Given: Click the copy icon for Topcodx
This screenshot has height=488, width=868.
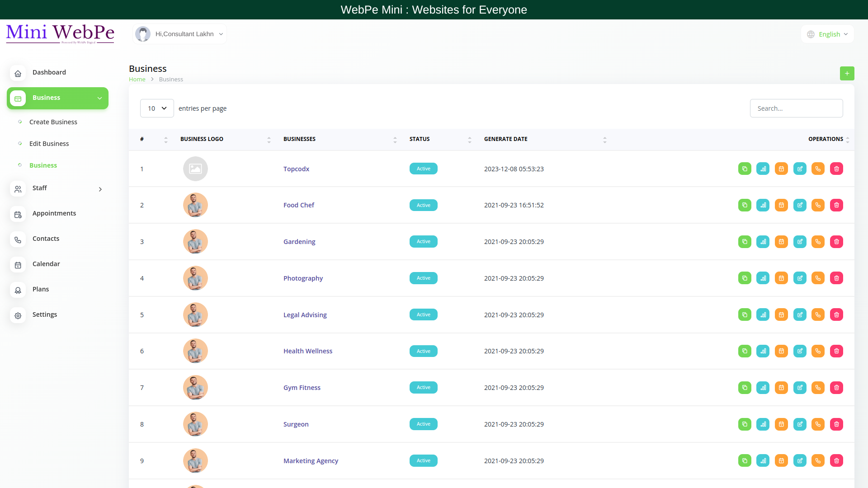Looking at the screenshot, I should 745,169.
